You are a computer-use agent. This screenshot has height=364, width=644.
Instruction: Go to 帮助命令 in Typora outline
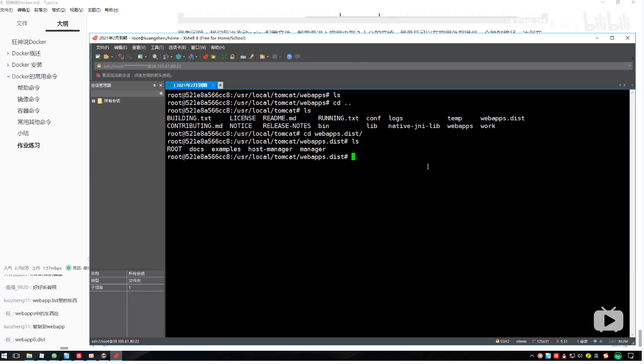29,88
